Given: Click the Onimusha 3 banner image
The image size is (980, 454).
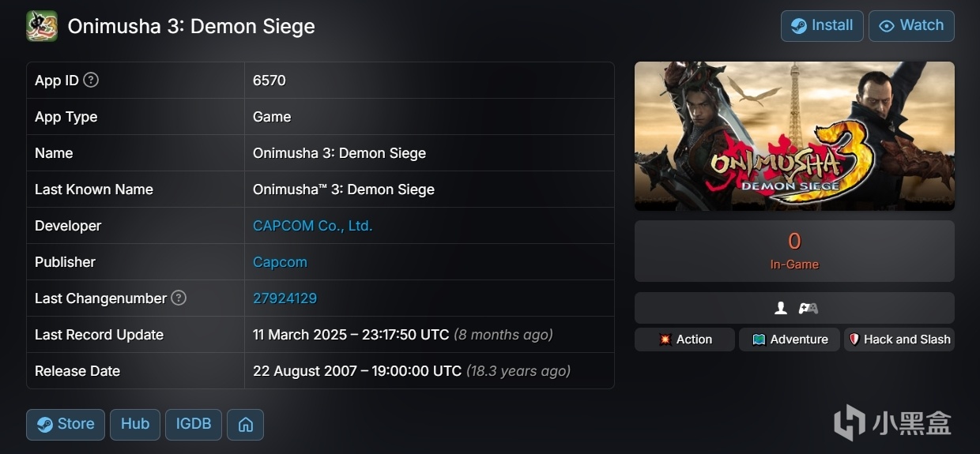Looking at the screenshot, I should pos(794,136).
